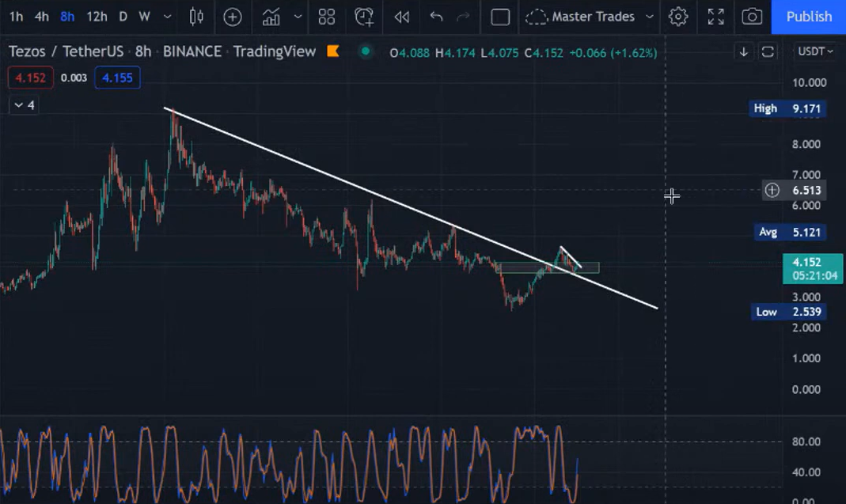
Task: Open the candlestick chart style selector
Action: click(x=197, y=17)
